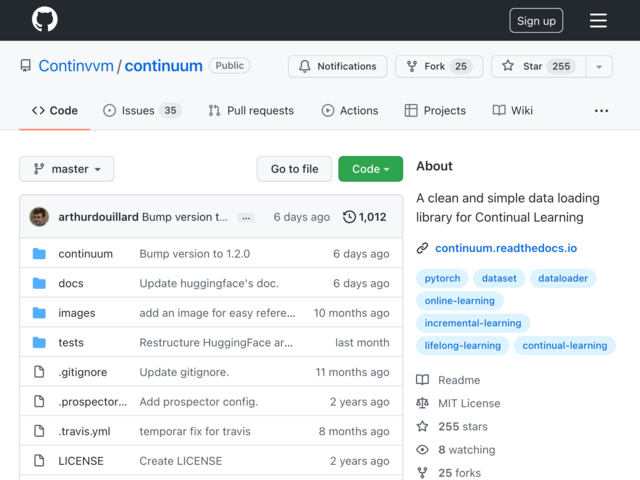Open the Continvvm owner profile link
The width and height of the screenshot is (640, 480).
[x=76, y=66]
